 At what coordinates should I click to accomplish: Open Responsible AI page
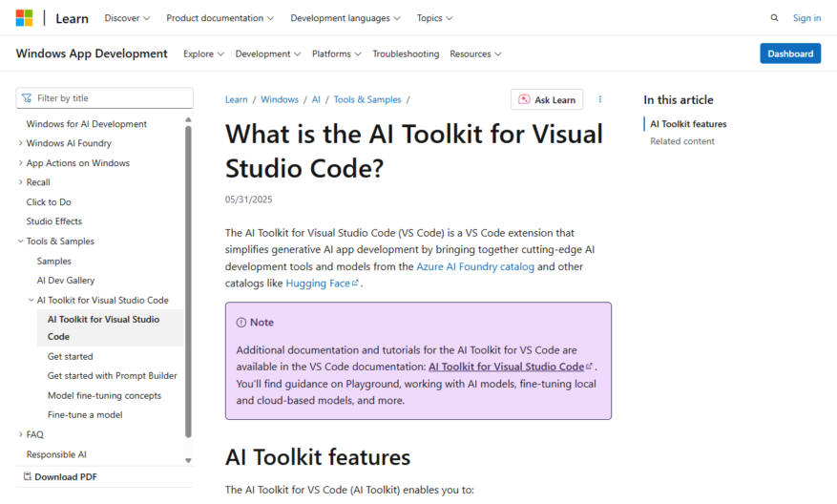[x=56, y=454]
